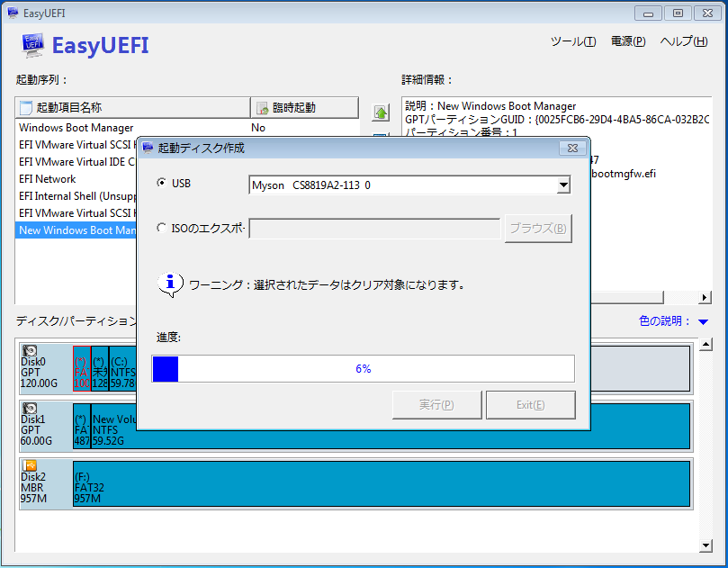Viewport: 728px width, 568px height.
Task: Click the dialog title bar app icon
Action: [x=148, y=148]
